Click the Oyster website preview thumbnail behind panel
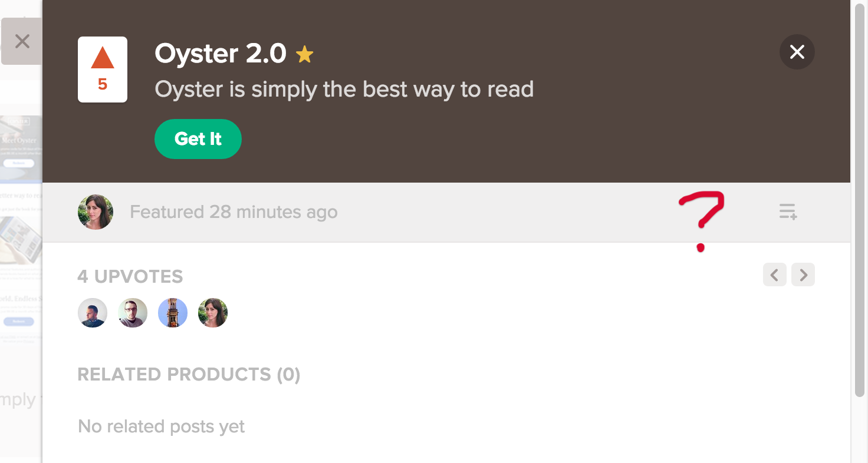Viewport: 868px width, 463px height. point(21,148)
